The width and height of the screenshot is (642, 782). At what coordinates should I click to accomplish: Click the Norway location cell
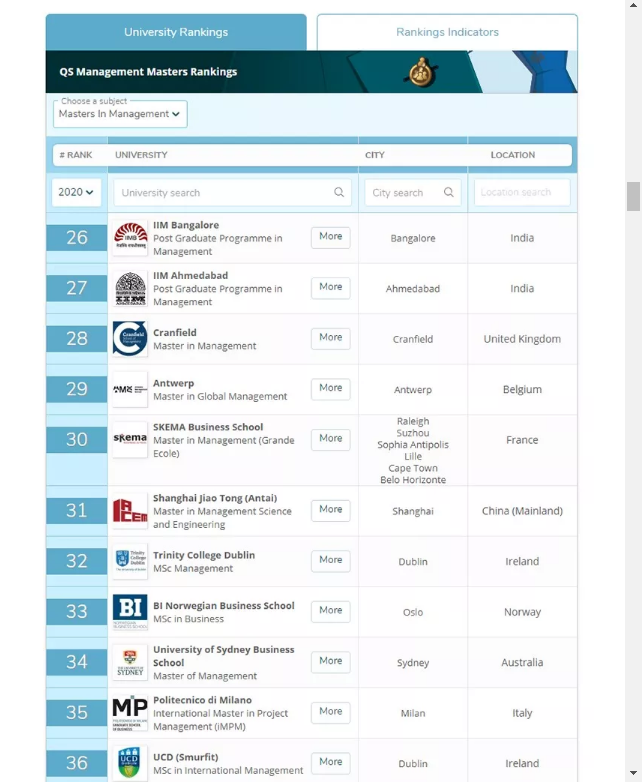coord(522,612)
